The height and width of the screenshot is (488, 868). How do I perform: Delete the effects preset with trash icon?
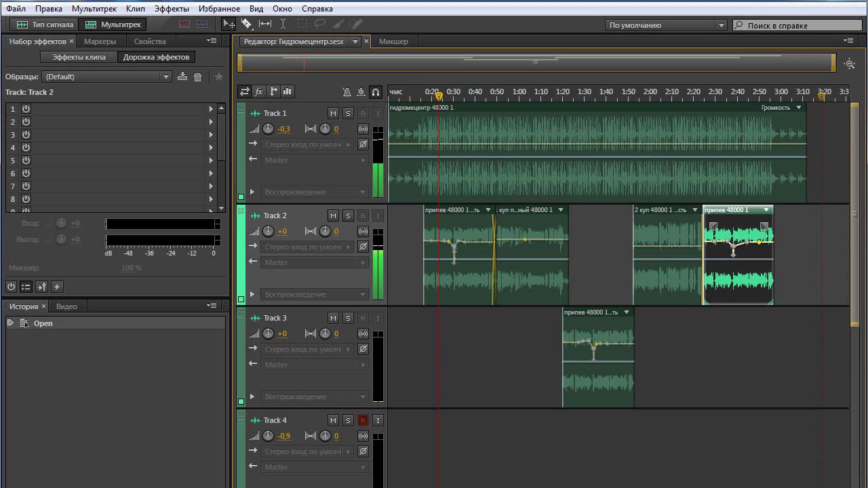tap(198, 77)
